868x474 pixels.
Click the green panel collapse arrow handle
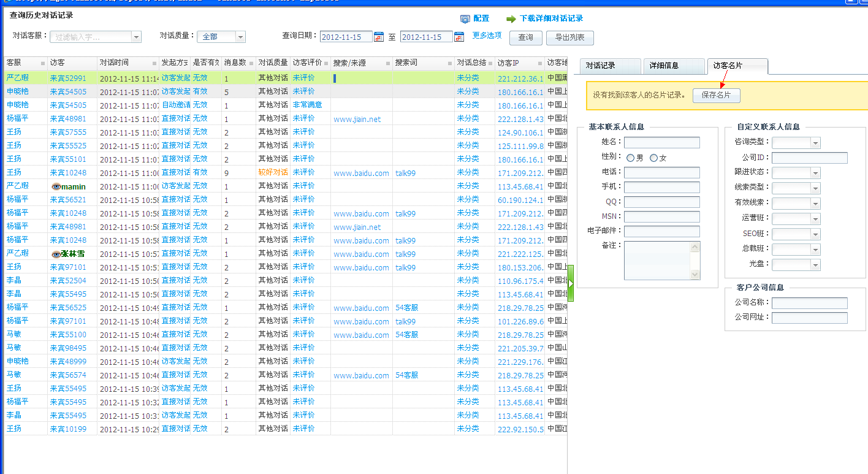(x=571, y=283)
